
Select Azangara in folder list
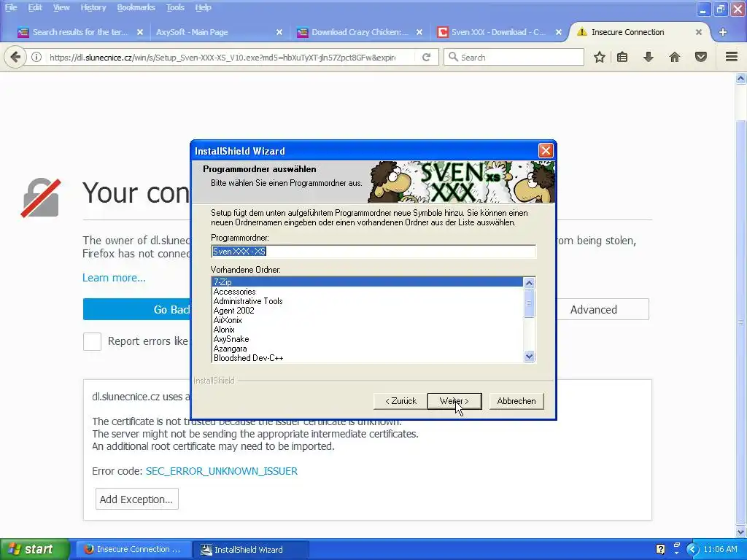(x=367, y=349)
